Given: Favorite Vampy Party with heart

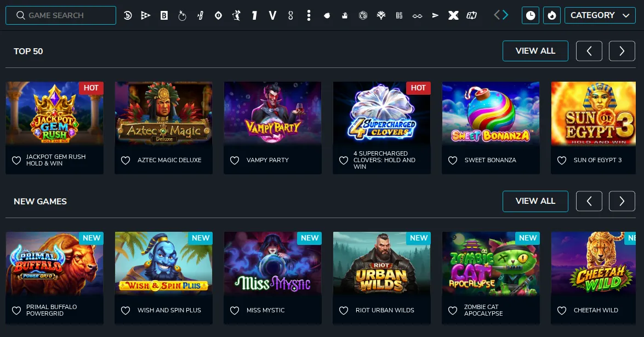Looking at the screenshot, I should tap(235, 161).
